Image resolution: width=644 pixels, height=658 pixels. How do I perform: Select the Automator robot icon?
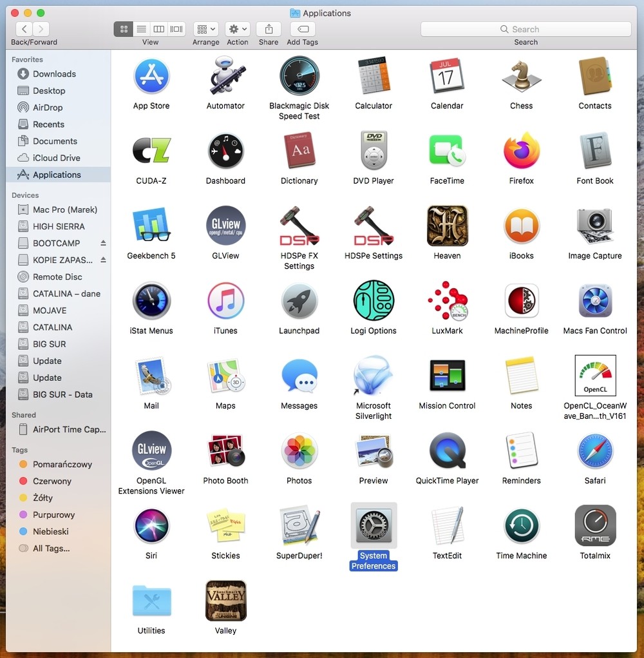point(225,76)
